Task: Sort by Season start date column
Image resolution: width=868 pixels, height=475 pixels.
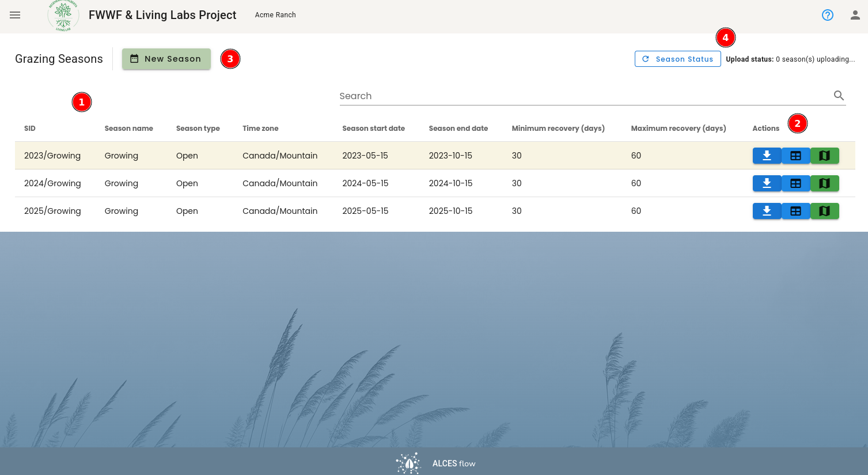Action: click(x=373, y=129)
